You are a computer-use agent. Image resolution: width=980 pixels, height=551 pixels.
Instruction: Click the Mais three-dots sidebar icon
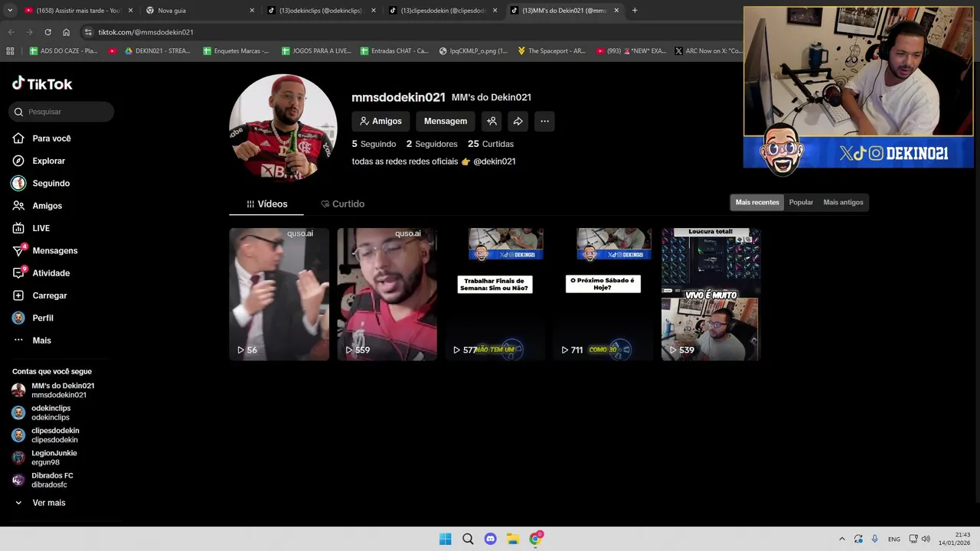coord(18,341)
